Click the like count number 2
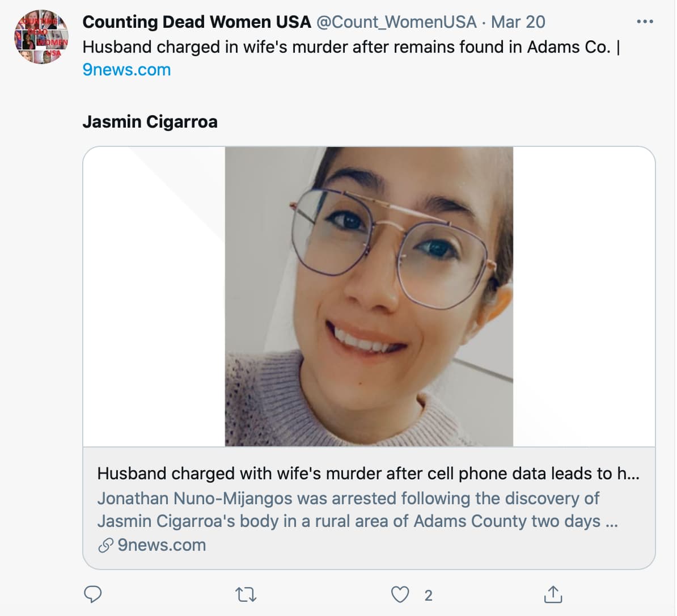 pos(428,595)
